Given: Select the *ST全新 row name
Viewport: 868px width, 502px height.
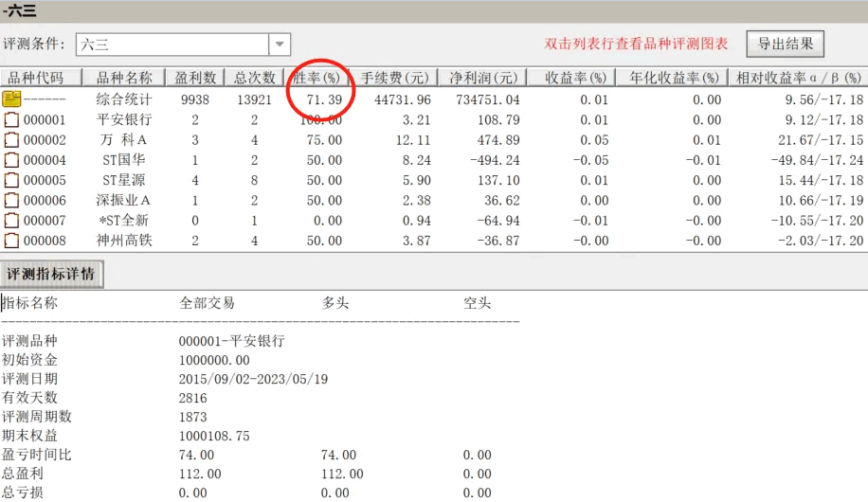Looking at the screenshot, I should [124, 221].
